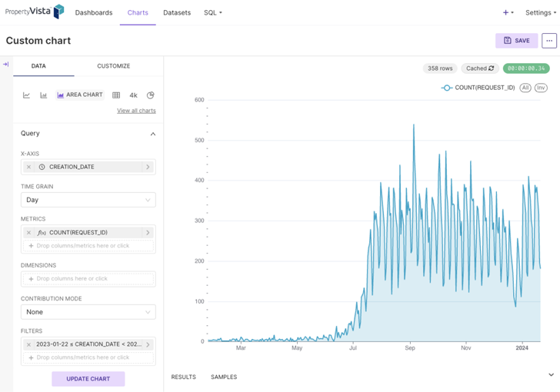Open the View all charts link
This screenshot has width=560, height=392.
pos(136,111)
